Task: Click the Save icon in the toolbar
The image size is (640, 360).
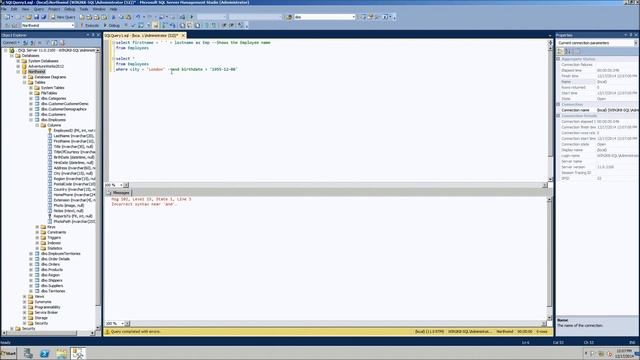Action: pos(36,17)
